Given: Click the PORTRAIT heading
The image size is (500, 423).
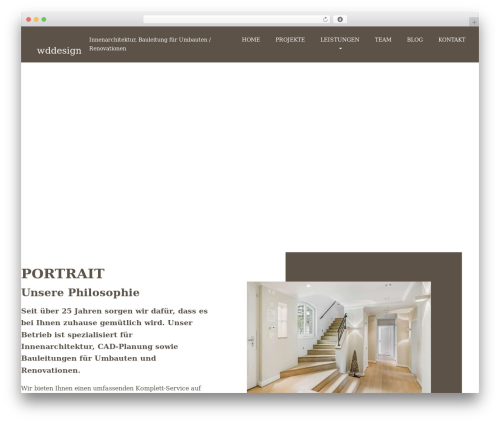Looking at the screenshot, I should click(63, 273).
